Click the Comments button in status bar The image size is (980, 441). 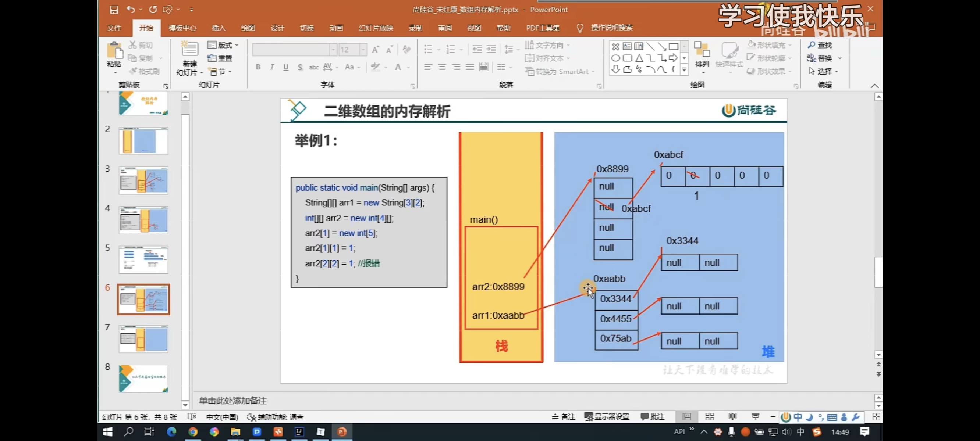tap(653, 417)
